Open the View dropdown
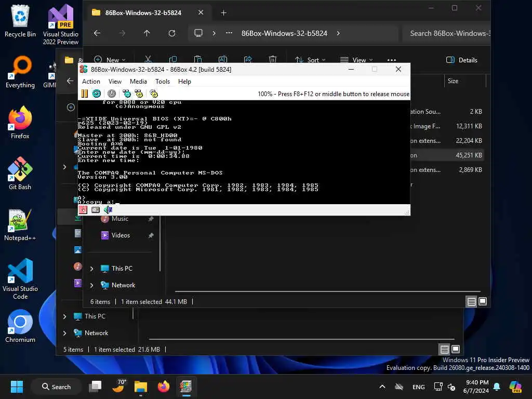The image size is (532, 399). [x=356, y=60]
